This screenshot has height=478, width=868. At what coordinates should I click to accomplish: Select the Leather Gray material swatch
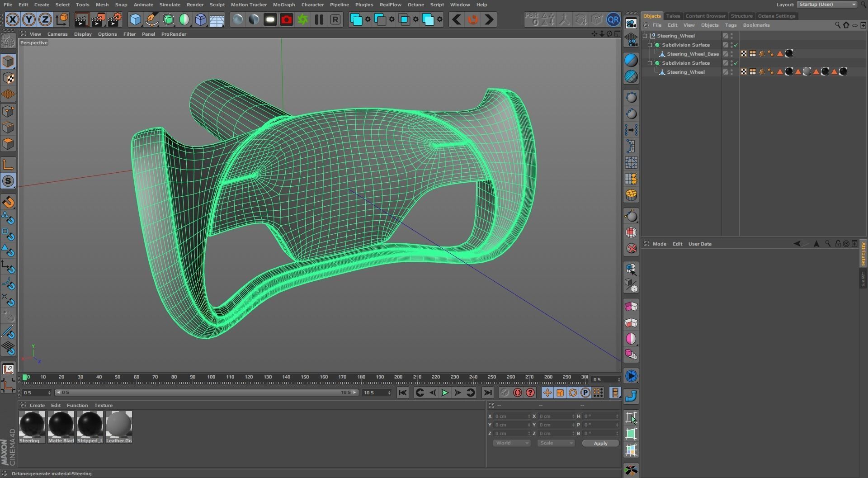(x=119, y=427)
